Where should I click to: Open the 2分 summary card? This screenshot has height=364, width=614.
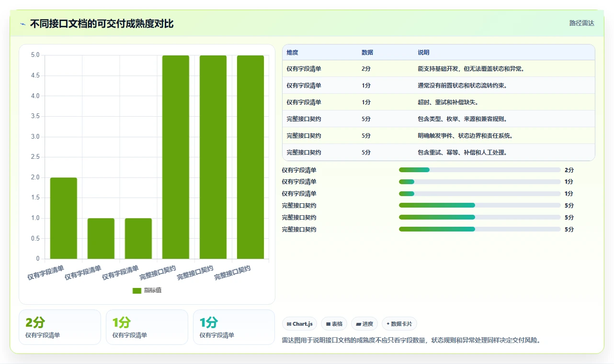60,327
